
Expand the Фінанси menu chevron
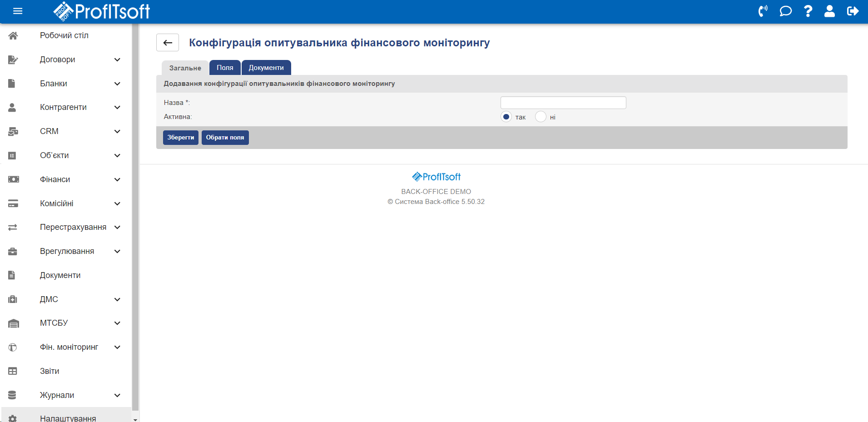(x=117, y=179)
